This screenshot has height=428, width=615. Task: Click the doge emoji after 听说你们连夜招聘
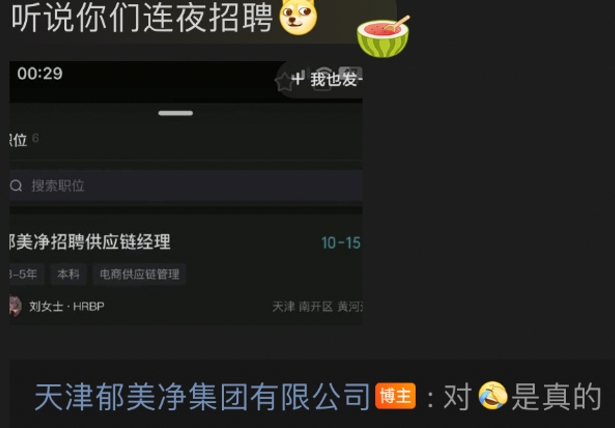pyautogui.click(x=298, y=17)
